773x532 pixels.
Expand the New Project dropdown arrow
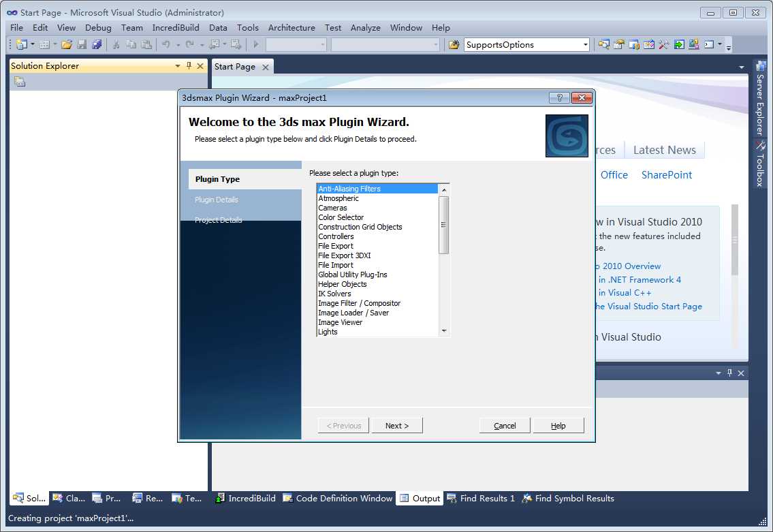[x=33, y=44]
